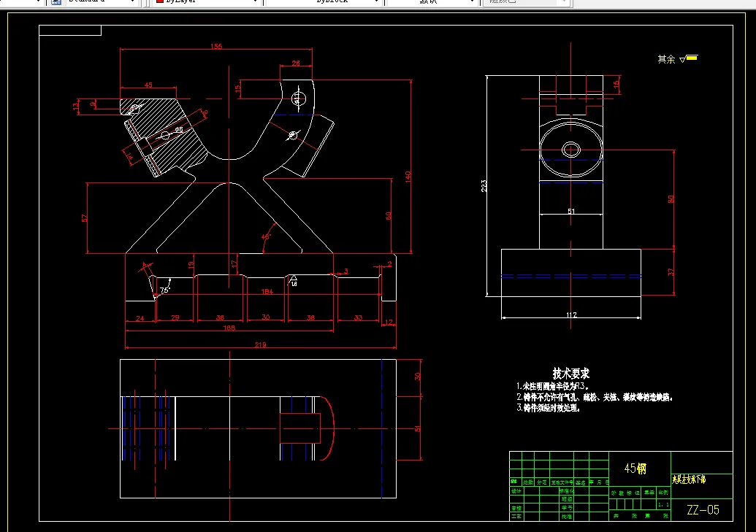Select the 60 vertical dimension

click(388, 216)
